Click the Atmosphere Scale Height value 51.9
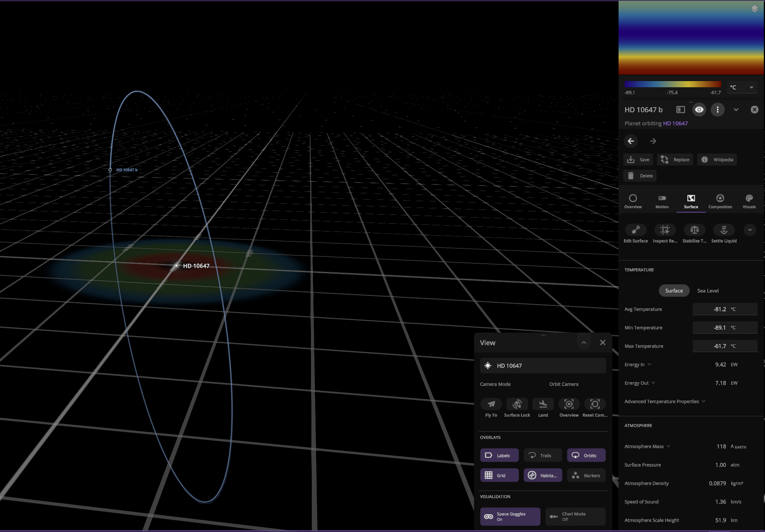 click(720, 520)
